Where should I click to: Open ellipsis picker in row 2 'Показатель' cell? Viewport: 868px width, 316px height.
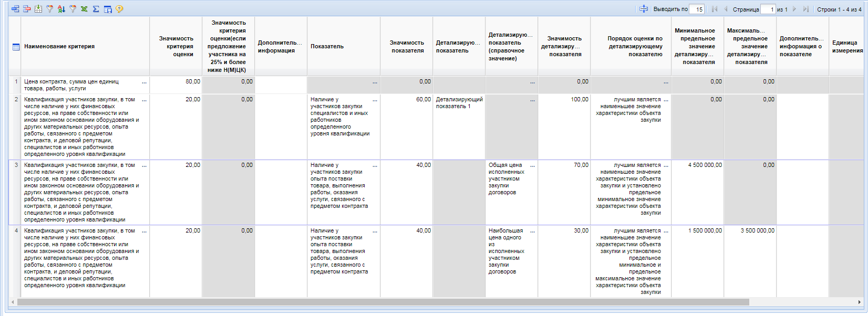pos(375,100)
